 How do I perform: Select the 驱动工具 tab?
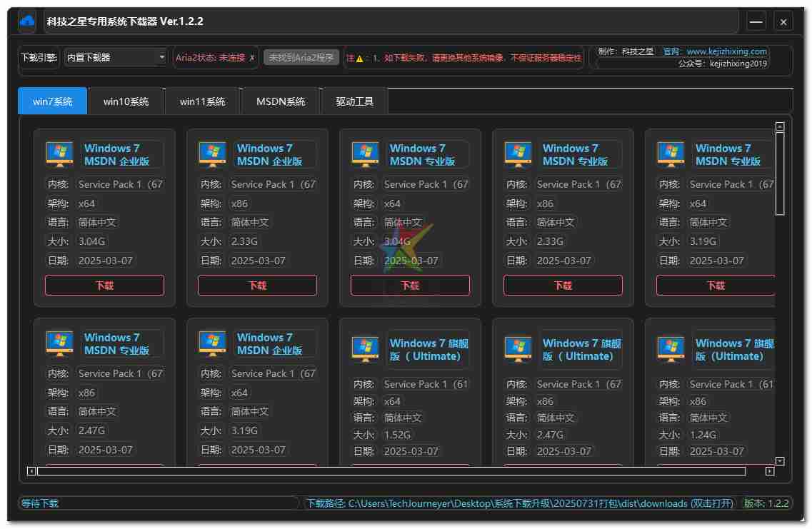point(354,101)
